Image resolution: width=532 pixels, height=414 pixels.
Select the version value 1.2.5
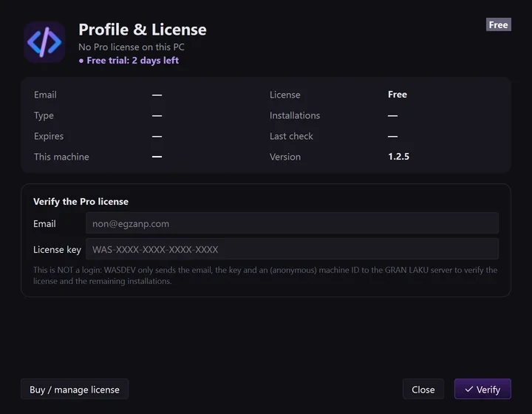pos(399,157)
